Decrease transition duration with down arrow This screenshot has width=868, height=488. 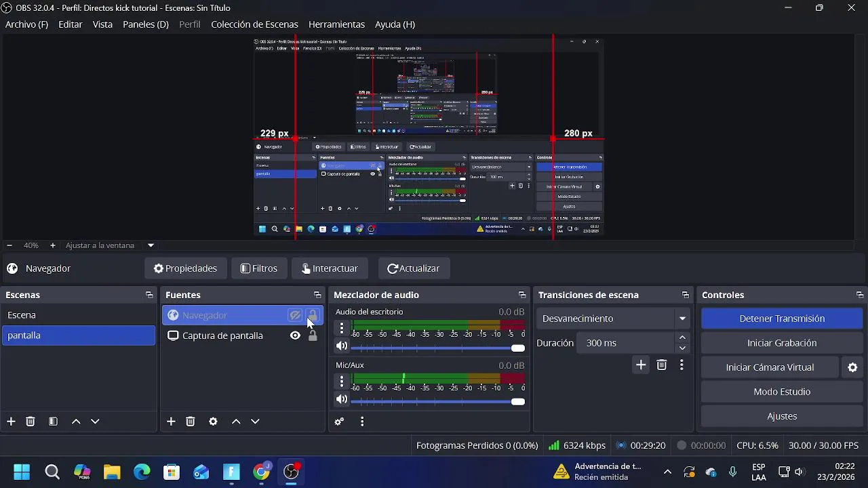tap(682, 348)
